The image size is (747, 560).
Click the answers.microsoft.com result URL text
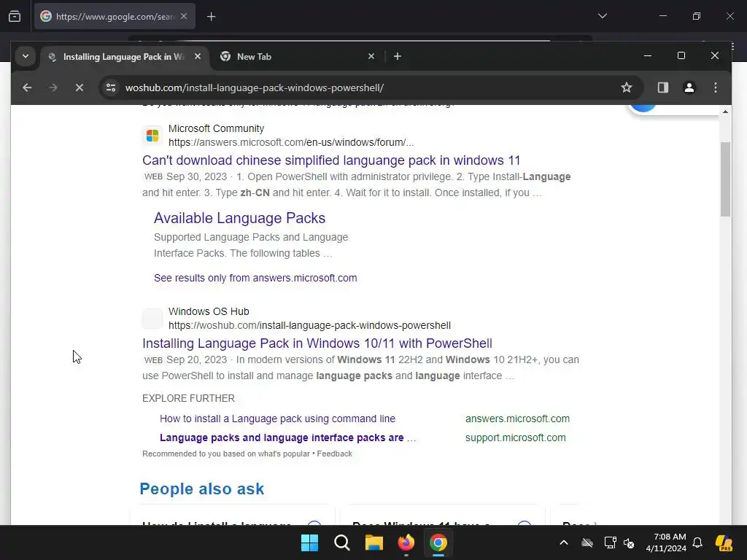point(291,142)
